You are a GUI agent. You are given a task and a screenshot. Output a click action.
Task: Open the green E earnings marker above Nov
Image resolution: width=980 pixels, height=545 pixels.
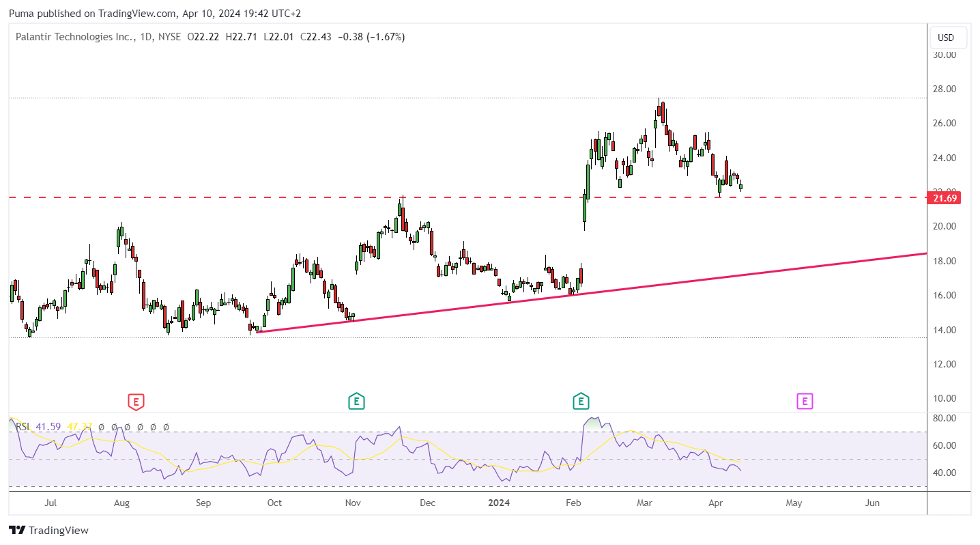point(356,401)
